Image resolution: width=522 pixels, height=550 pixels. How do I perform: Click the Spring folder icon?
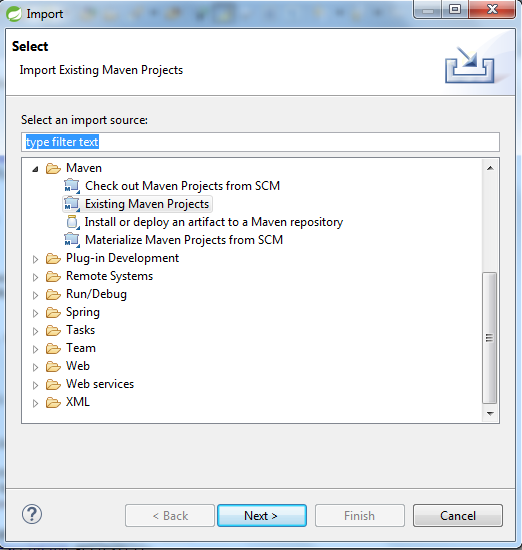[x=53, y=312]
